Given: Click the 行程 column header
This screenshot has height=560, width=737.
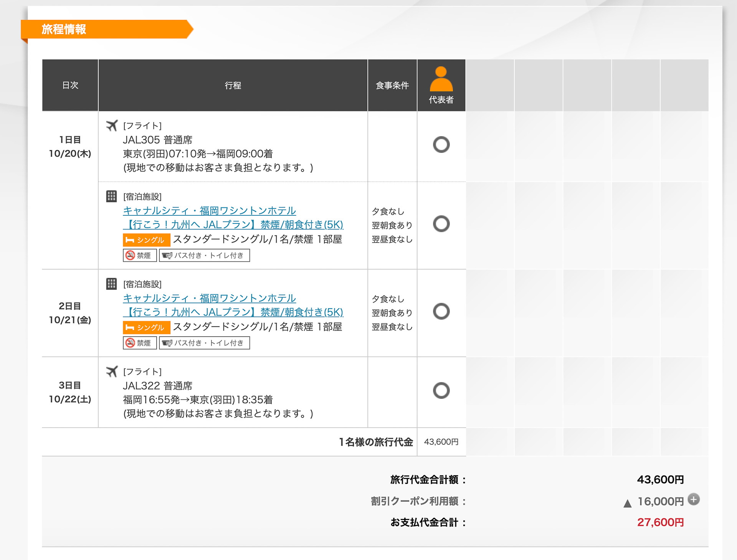Looking at the screenshot, I should coord(233,85).
